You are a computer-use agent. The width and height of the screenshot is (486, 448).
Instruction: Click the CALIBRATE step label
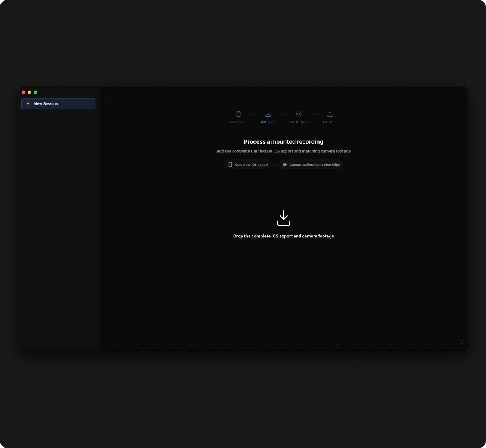coord(299,122)
